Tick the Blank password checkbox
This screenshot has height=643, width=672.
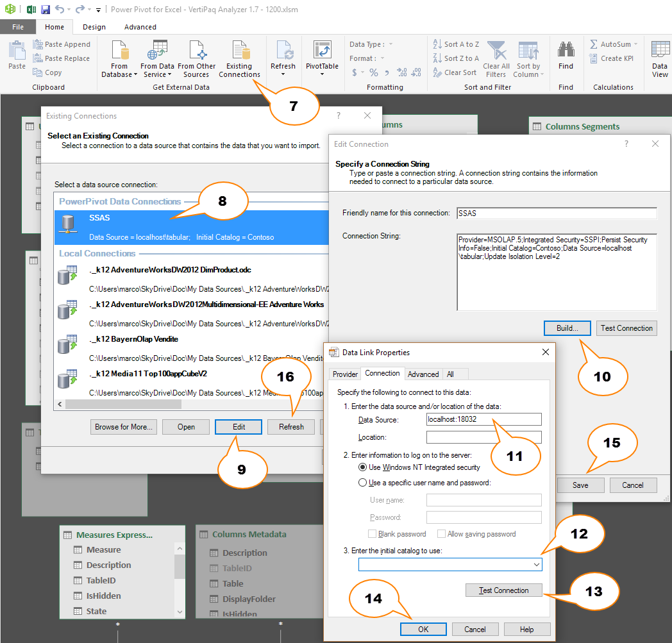click(x=372, y=534)
